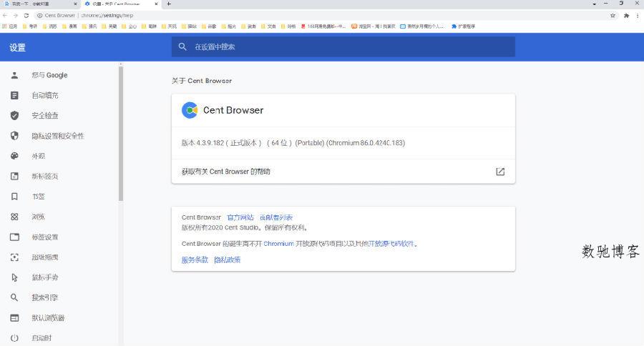Screen dimensions: 644x346
Task: Open the 扩展程序 bookmark
Action: point(463,26)
